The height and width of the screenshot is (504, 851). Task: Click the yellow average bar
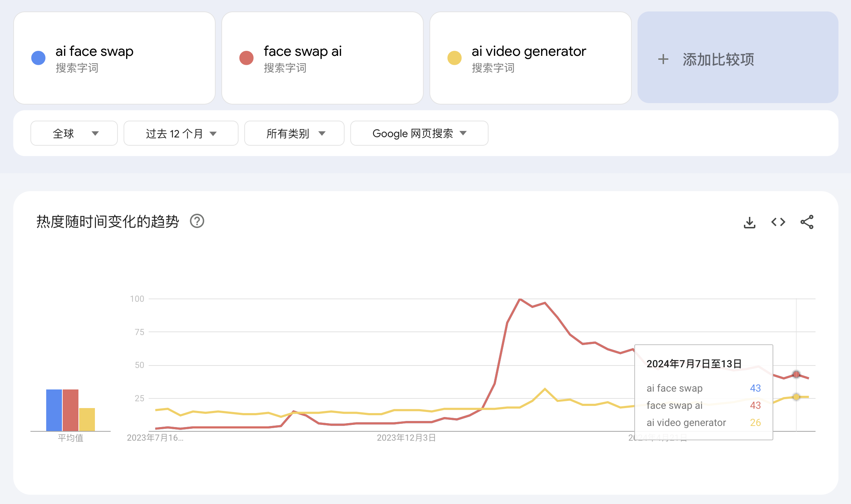(x=87, y=420)
